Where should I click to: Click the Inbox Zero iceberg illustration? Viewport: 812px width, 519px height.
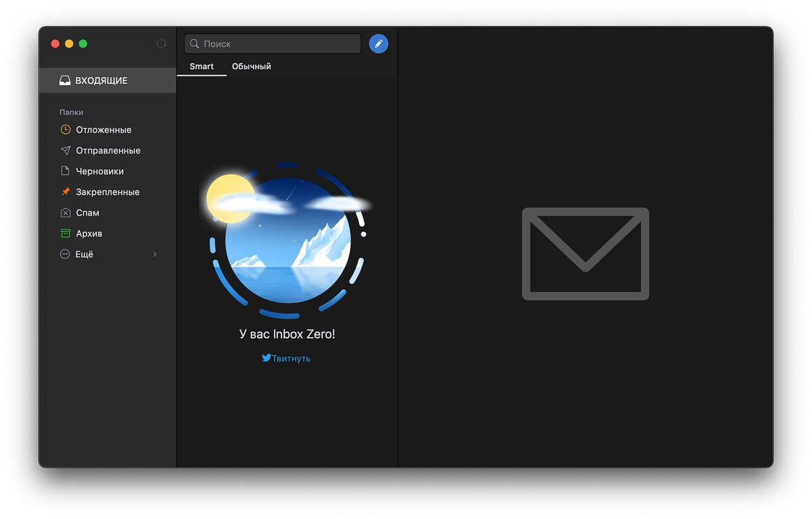pyautogui.click(x=288, y=240)
